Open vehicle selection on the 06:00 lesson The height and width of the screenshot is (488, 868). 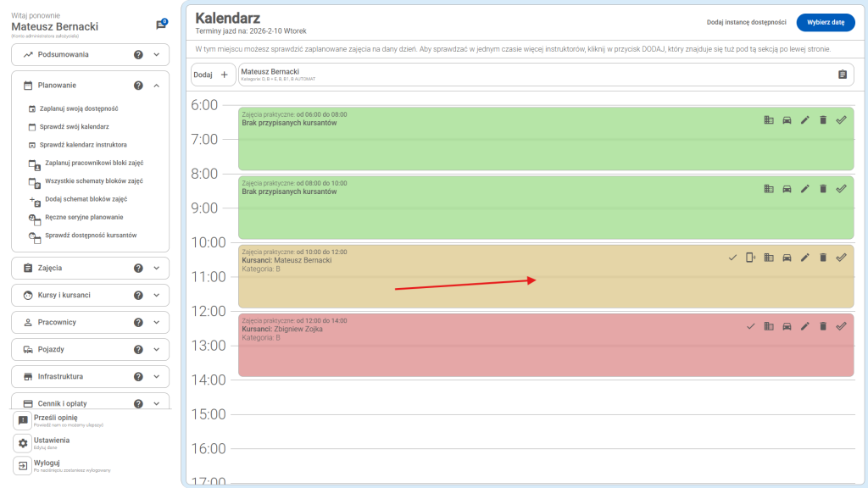[x=787, y=119]
